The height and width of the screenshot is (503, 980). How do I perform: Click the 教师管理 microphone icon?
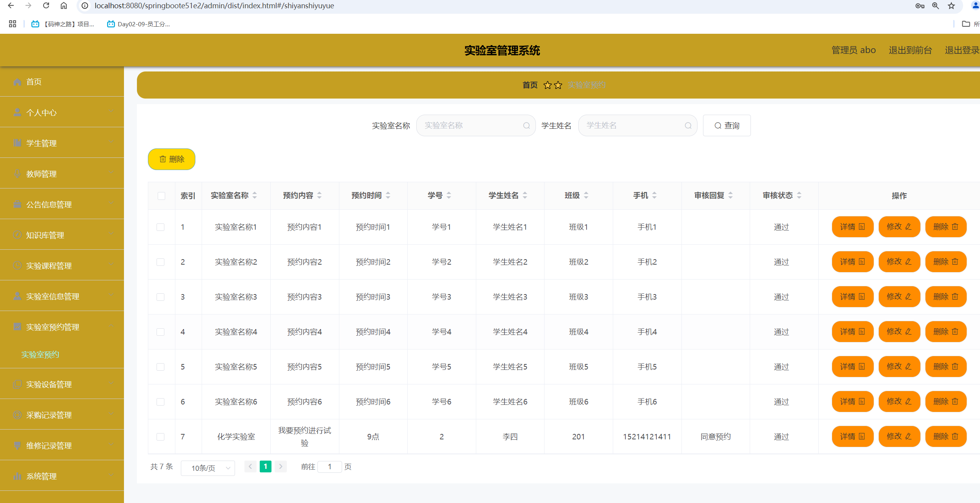[17, 174]
